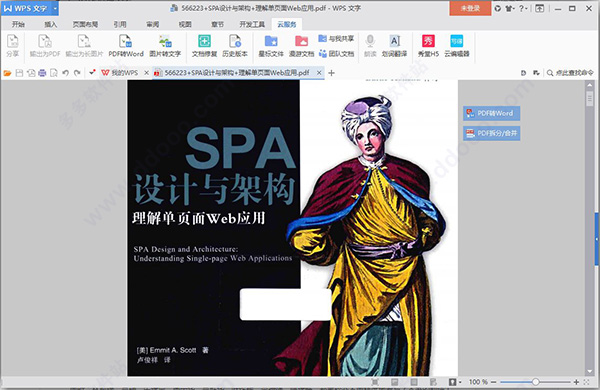Switch to the 我的WPS document tab
The height and width of the screenshot is (390, 600).
tap(121, 72)
